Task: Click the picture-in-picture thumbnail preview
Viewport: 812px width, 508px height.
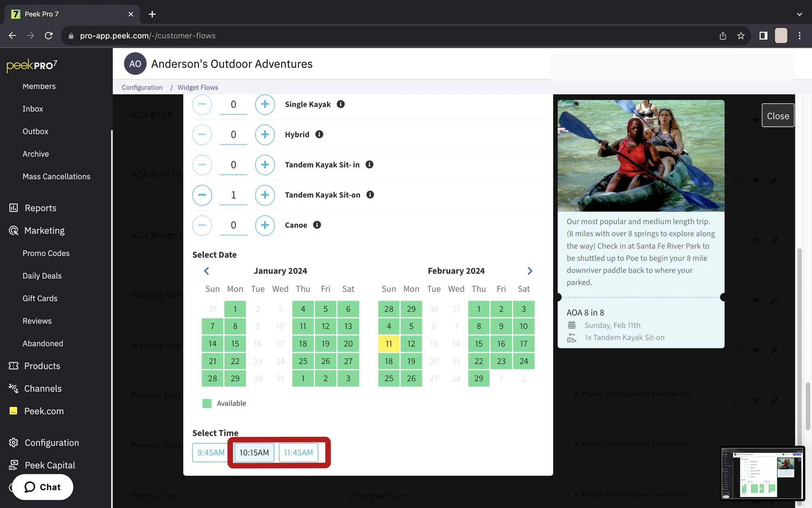Action: click(762, 473)
